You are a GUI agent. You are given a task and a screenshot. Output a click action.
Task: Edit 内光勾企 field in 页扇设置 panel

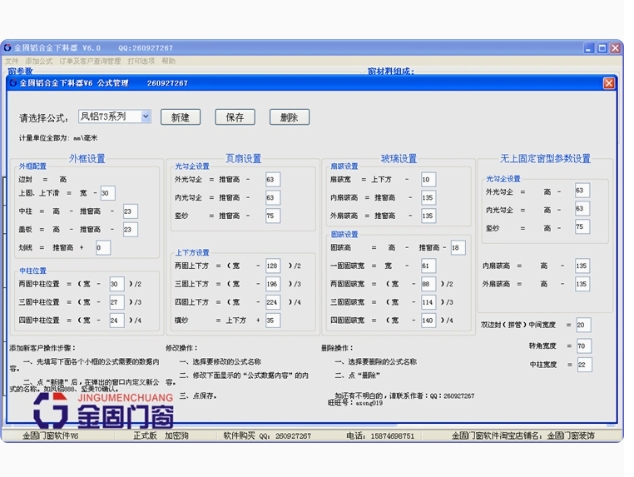tap(273, 197)
